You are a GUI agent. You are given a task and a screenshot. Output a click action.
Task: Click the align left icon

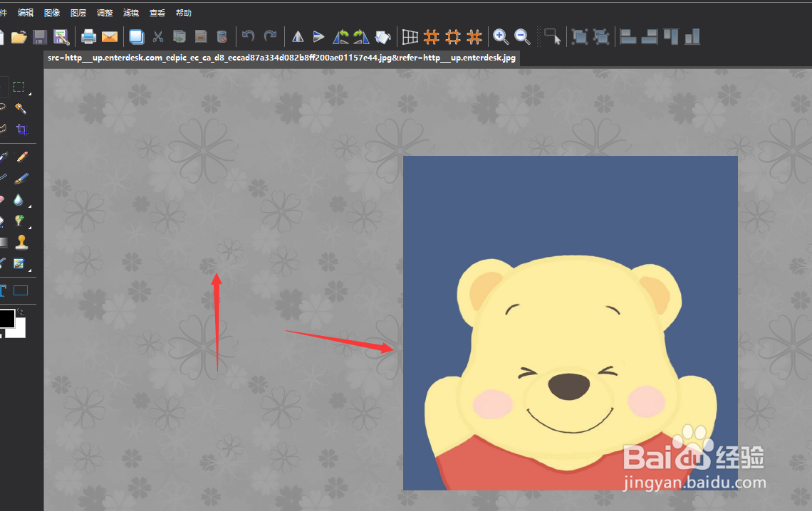(628, 37)
